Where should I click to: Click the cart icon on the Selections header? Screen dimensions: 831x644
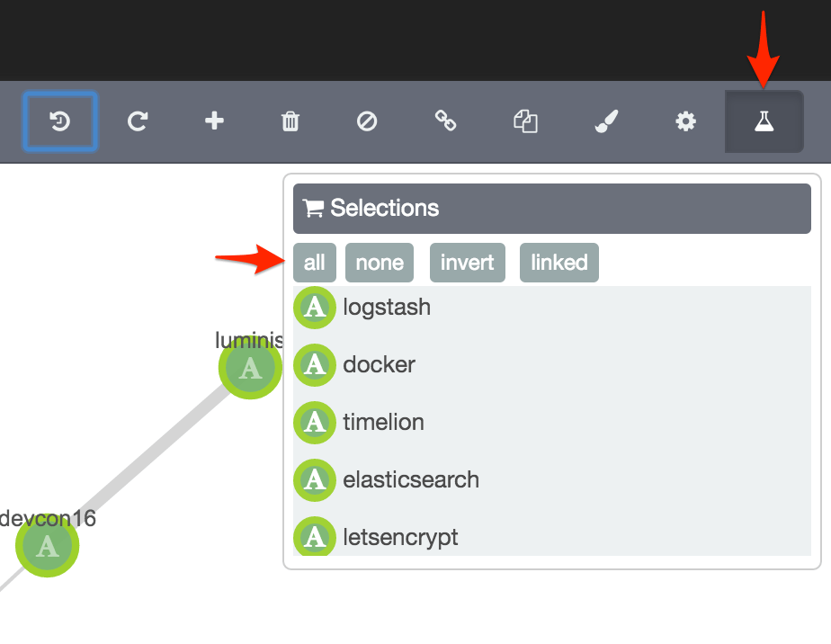click(x=312, y=208)
